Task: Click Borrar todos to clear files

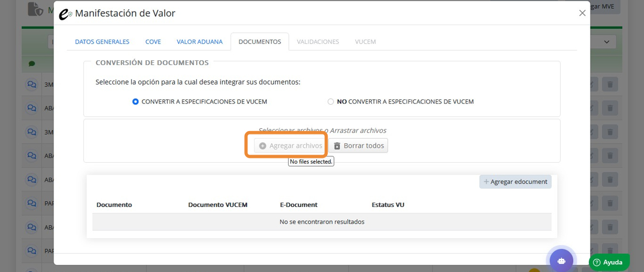Action: 359,146
